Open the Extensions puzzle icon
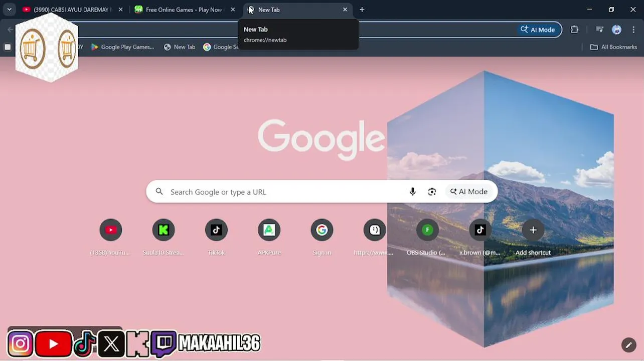 [x=575, y=30]
